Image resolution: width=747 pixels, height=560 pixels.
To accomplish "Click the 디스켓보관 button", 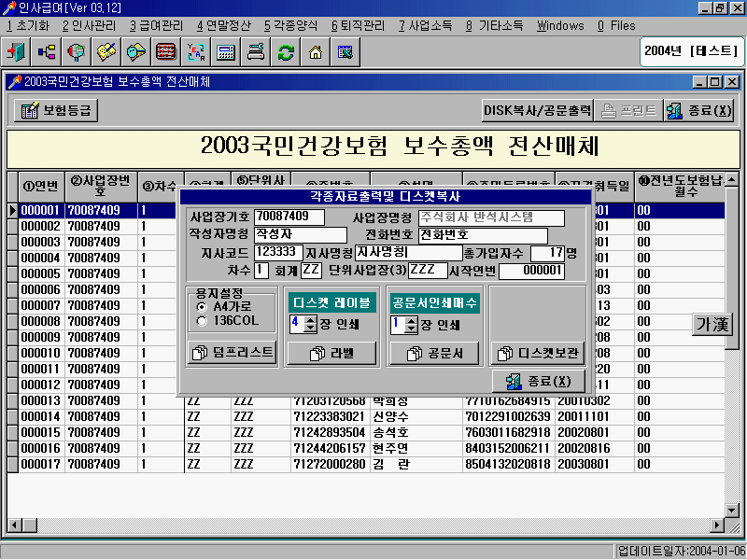I will point(538,354).
